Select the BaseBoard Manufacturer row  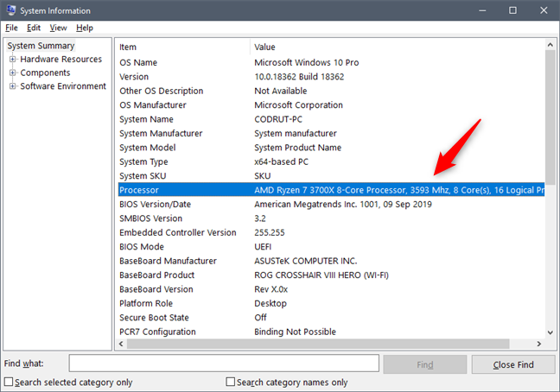tap(331, 261)
